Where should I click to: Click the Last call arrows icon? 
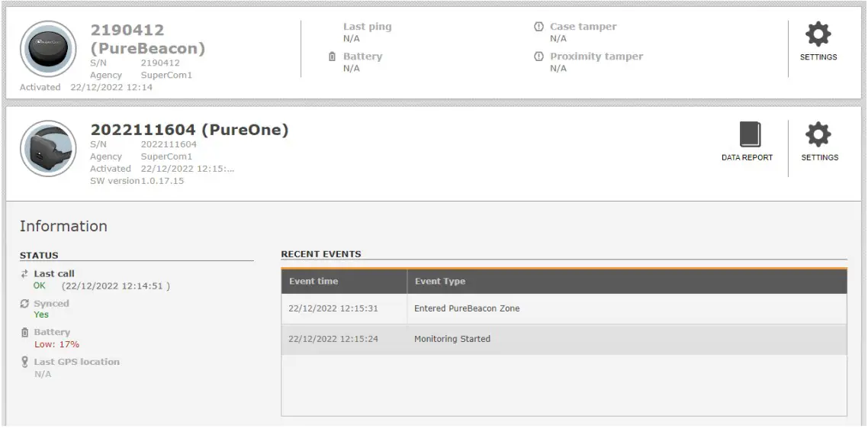24,274
